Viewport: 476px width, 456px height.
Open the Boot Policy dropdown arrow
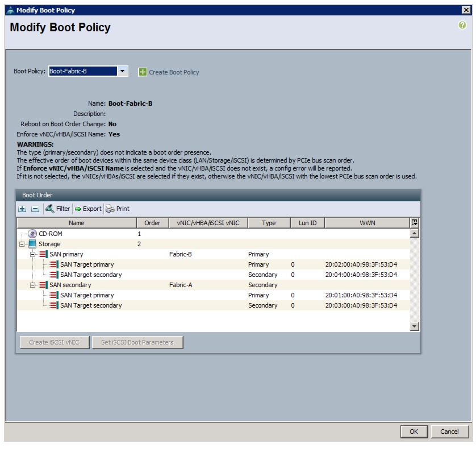tap(122, 71)
